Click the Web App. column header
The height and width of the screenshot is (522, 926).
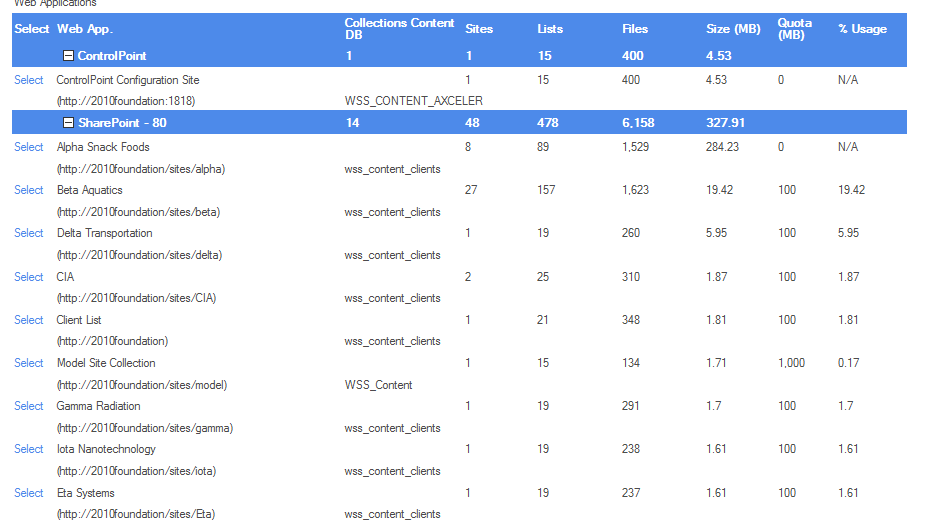point(85,29)
